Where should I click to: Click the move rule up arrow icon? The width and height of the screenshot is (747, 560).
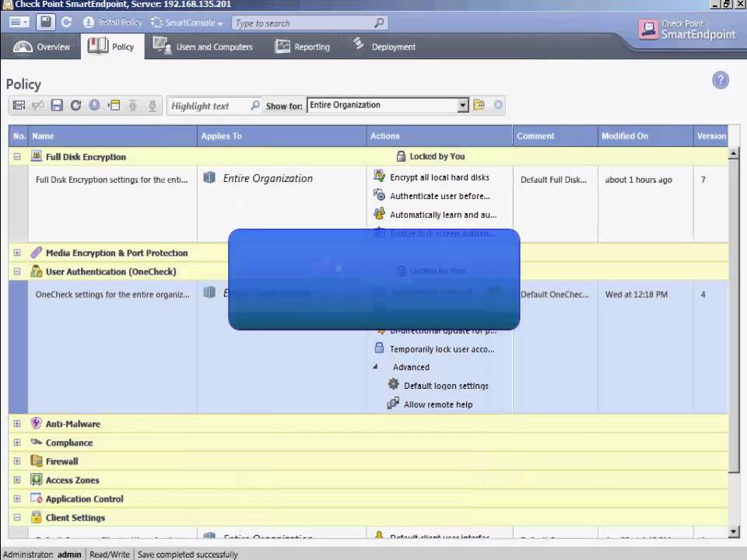(x=133, y=105)
